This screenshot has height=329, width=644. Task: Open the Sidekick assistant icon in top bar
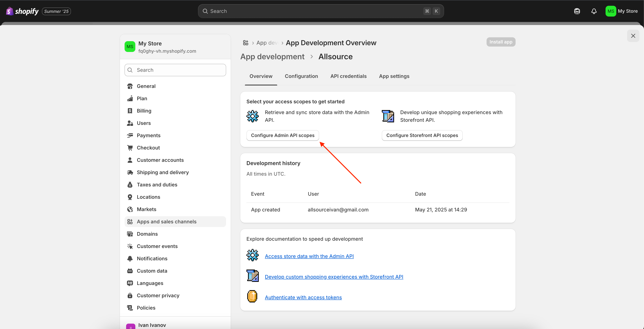pos(577,11)
